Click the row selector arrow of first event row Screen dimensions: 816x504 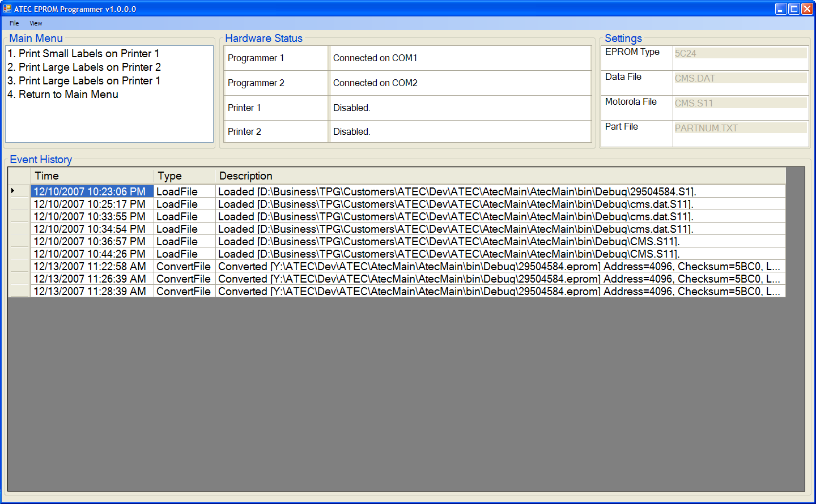tap(19, 191)
